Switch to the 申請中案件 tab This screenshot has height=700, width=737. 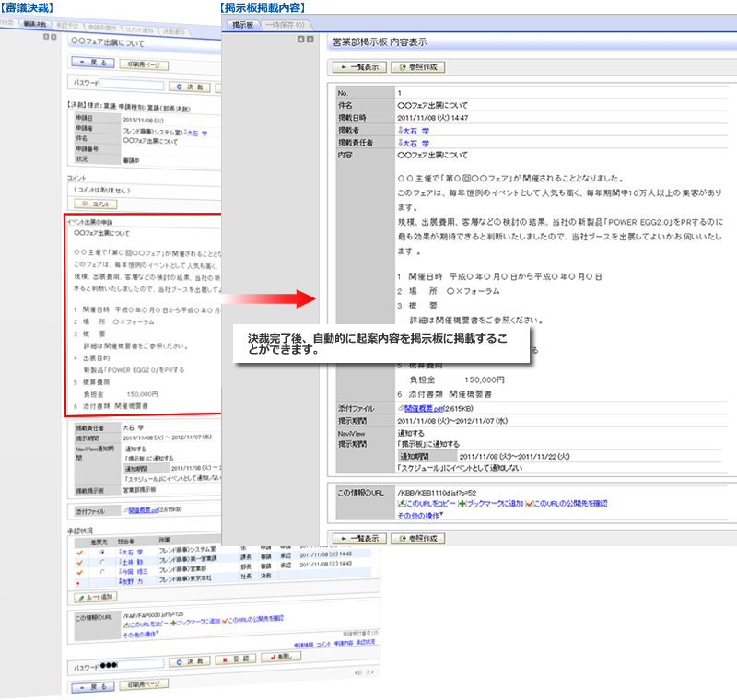click(x=102, y=28)
